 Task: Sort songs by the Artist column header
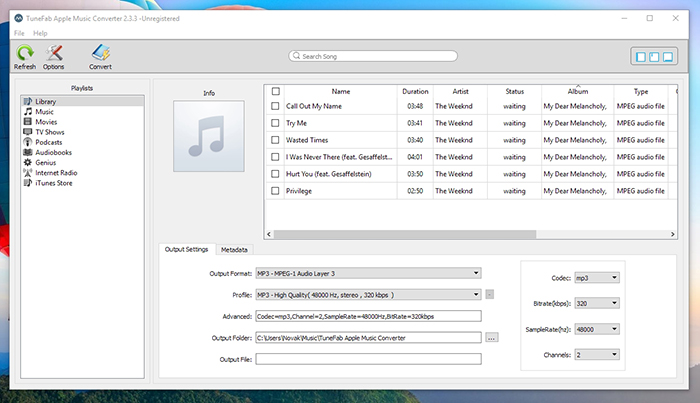point(459,91)
